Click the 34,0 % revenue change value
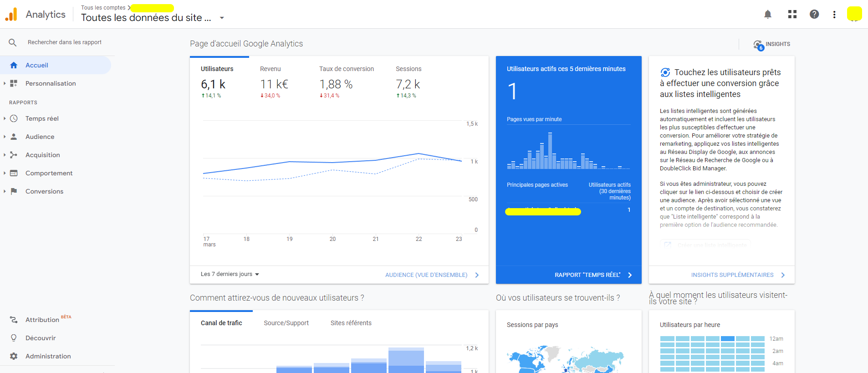Viewport: 868px width, 373px height. pos(271,96)
